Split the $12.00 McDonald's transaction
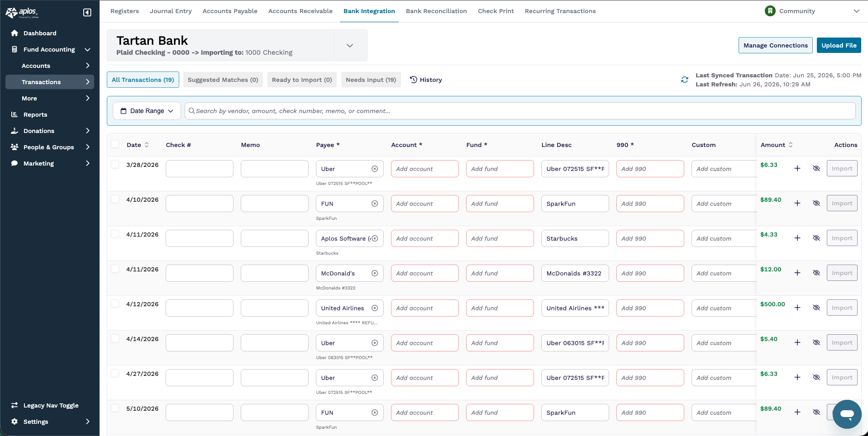868x436 pixels. coord(797,273)
